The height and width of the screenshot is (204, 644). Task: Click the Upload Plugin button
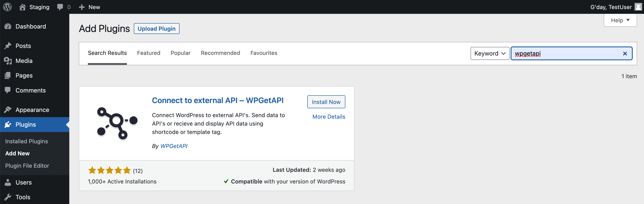(157, 29)
